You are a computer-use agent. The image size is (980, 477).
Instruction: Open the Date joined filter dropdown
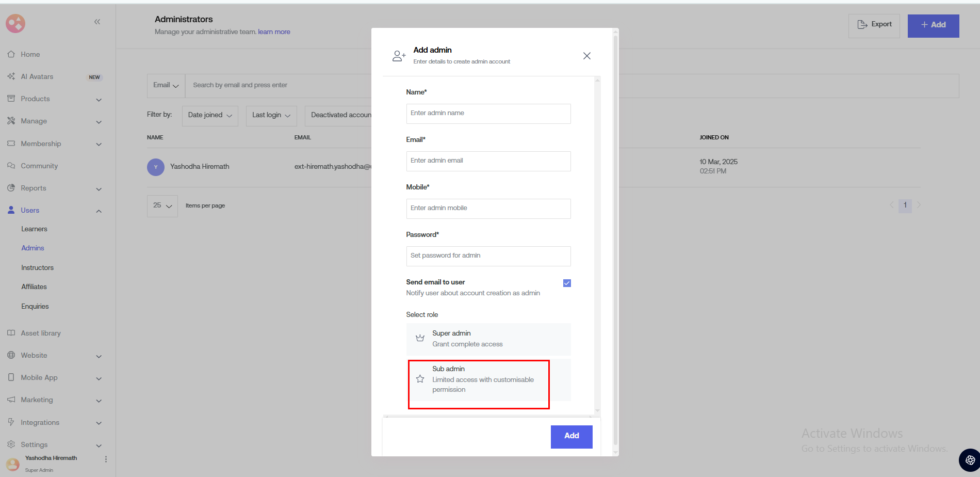tap(210, 115)
